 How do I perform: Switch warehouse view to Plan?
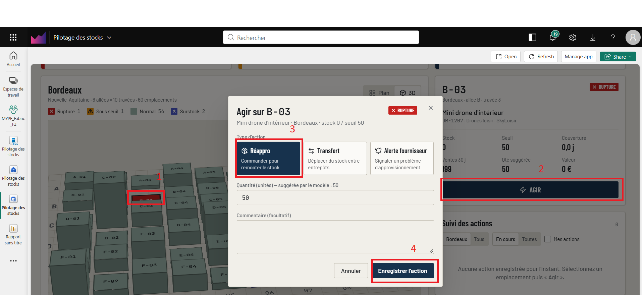pos(379,93)
